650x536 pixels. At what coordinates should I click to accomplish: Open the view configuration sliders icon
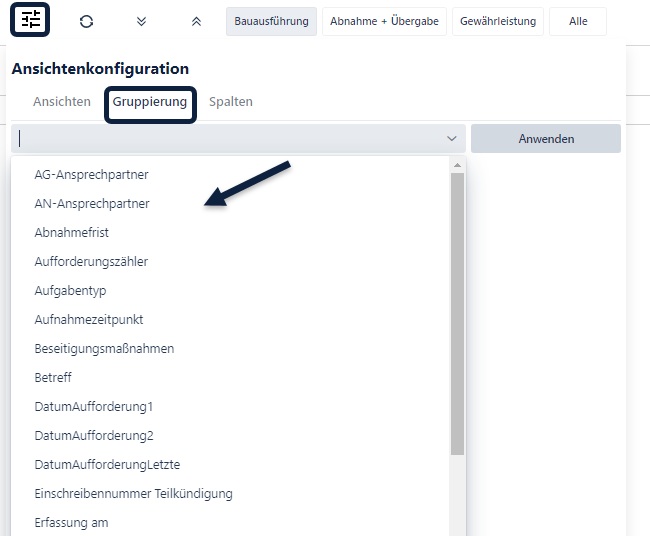click(x=30, y=19)
